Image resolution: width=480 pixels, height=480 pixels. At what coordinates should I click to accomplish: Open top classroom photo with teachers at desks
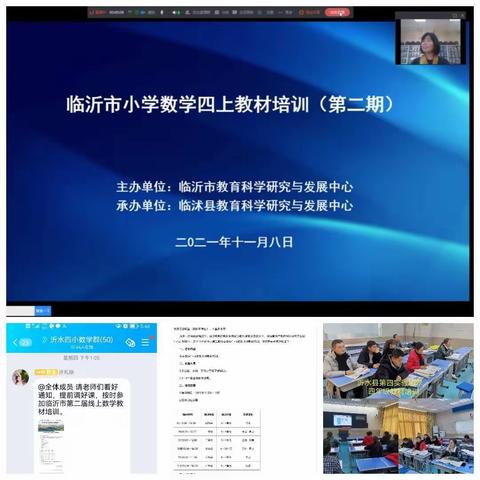(398, 361)
